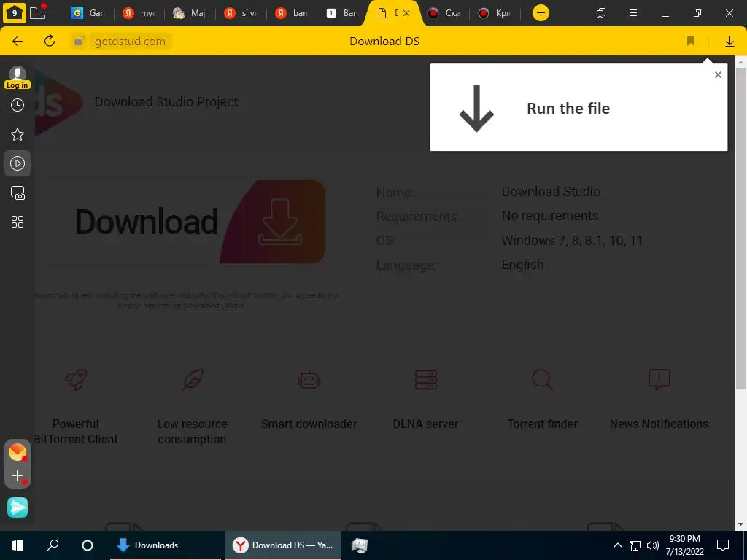
Task: Open the notification center
Action: (723, 545)
